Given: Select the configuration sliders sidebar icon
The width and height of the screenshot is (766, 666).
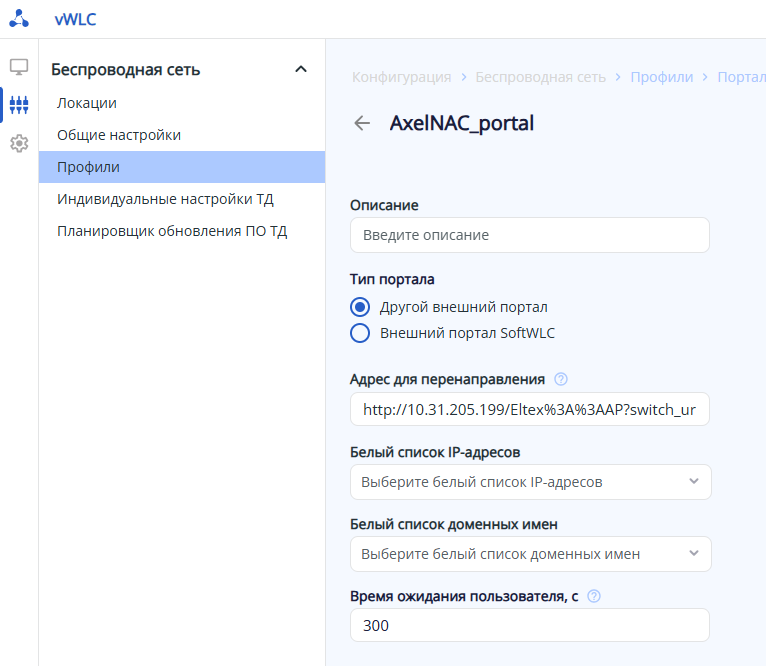Looking at the screenshot, I should click(x=19, y=105).
